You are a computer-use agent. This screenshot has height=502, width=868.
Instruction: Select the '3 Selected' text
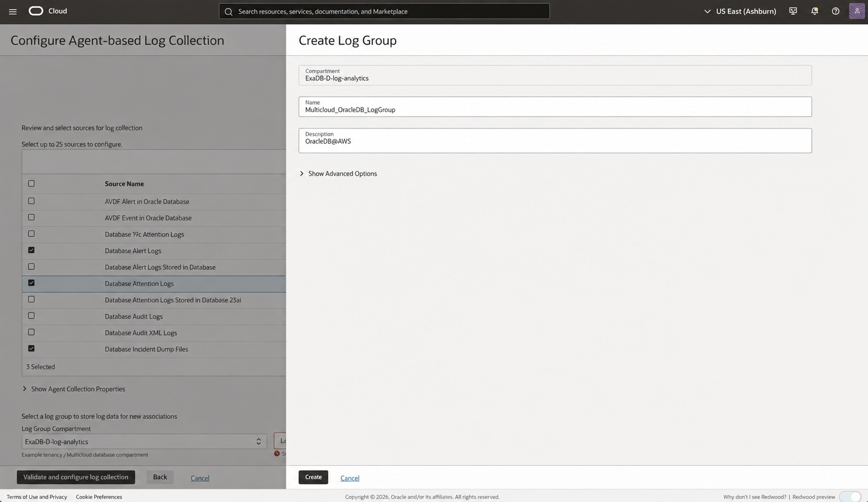tap(41, 367)
